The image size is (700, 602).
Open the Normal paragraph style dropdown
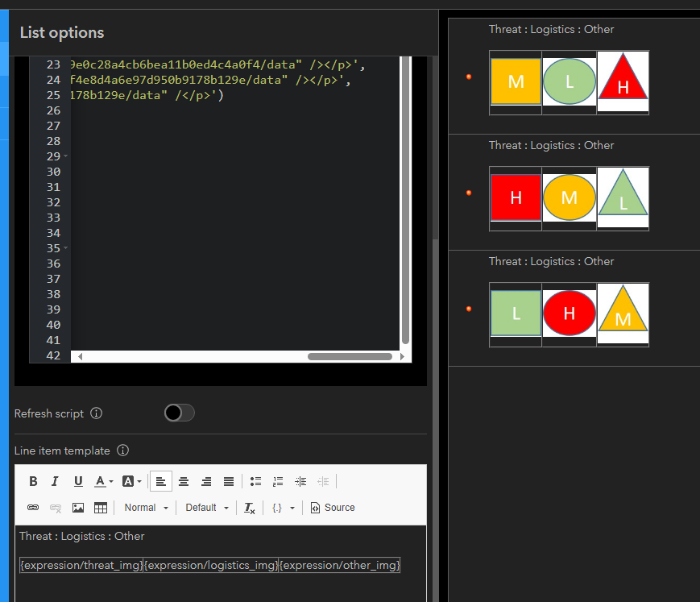click(x=144, y=508)
